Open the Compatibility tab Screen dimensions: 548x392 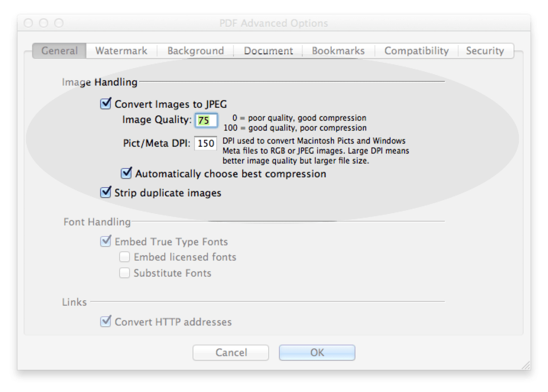[x=417, y=50]
